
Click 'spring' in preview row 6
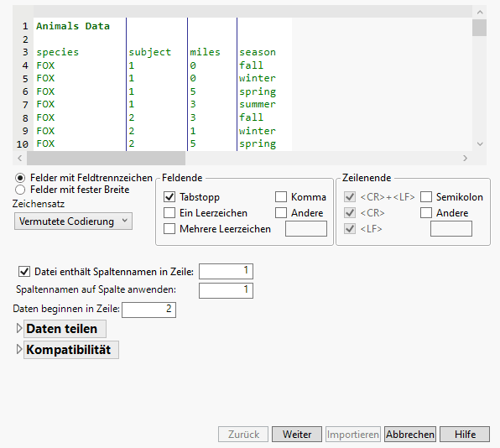pyautogui.click(x=258, y=91)
